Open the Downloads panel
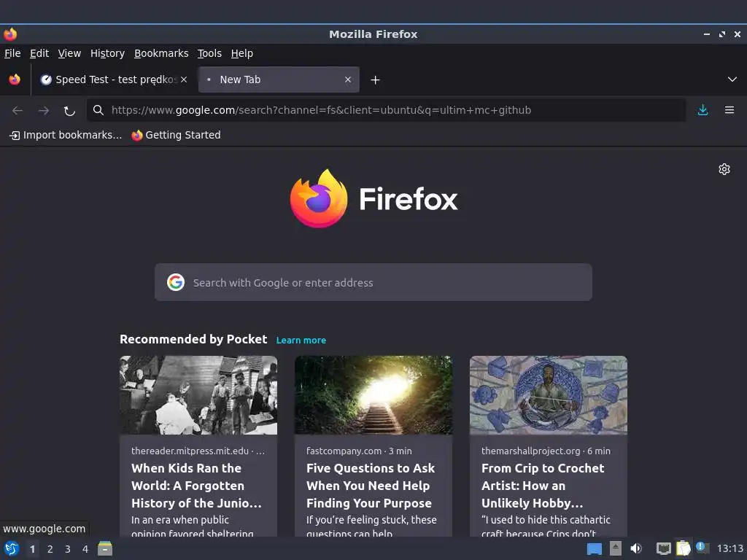 point(703,110)
